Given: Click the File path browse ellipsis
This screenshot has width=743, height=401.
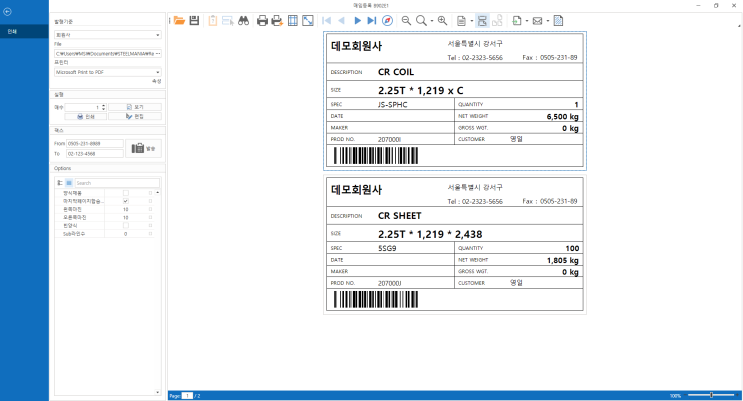Looking at the screenshot, I should 158,54.
